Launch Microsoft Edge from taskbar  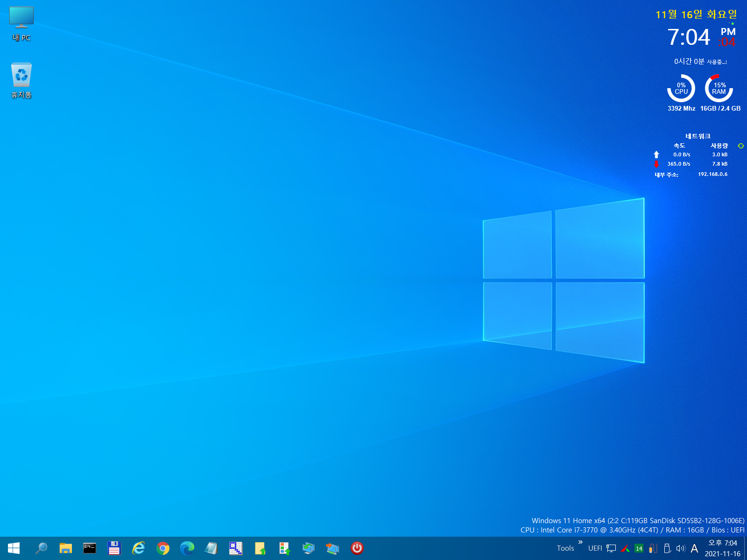187,548
